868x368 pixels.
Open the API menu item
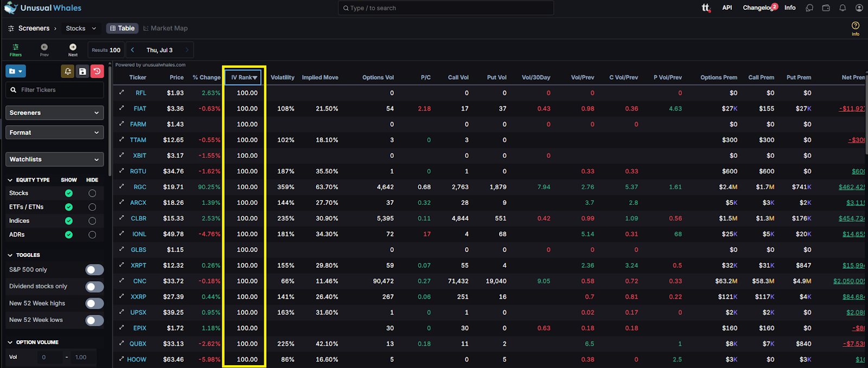click(x=727, y=8)
